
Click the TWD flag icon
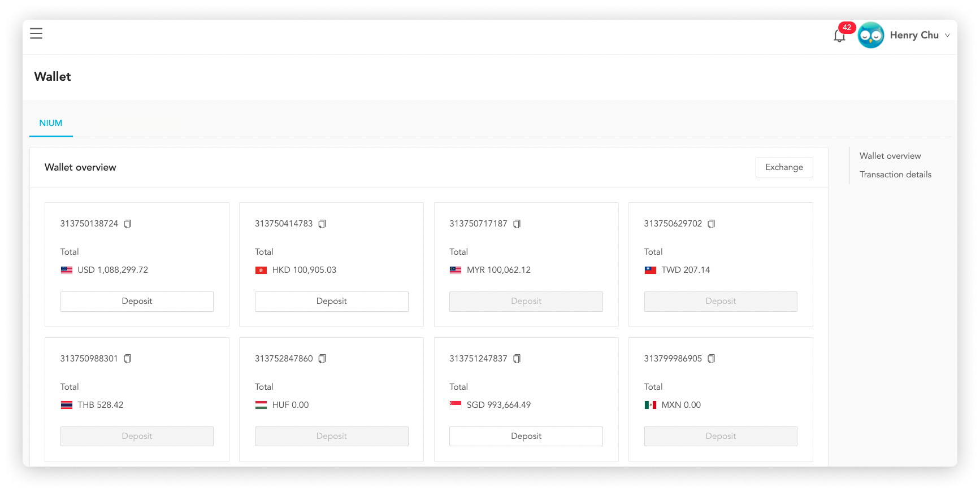pos(651,270)
